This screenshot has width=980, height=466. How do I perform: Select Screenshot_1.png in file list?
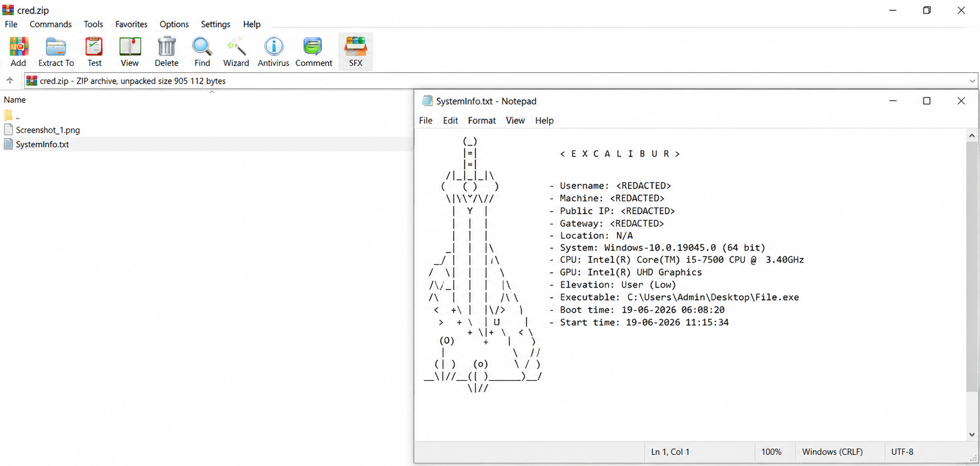(x=48, y=130)
